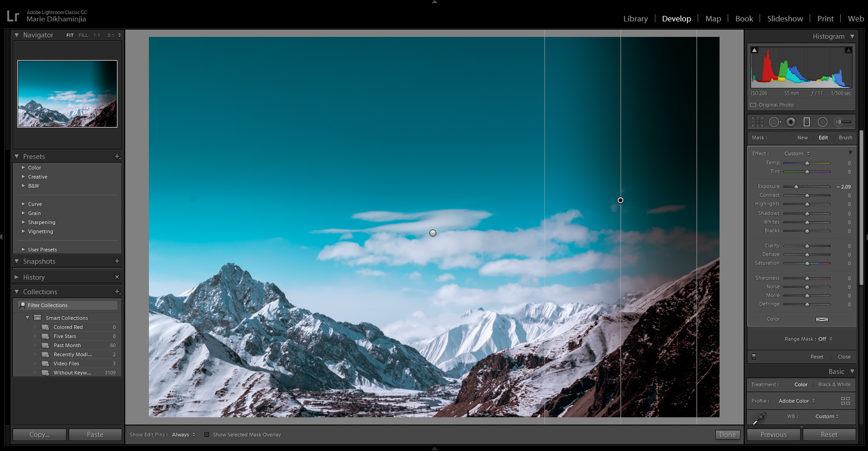
Task: Activate the Spot Removal tool
Action: (x=774, y=122)
